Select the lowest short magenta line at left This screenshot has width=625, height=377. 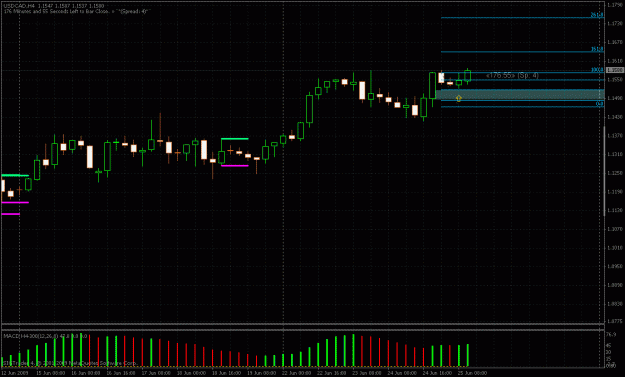[11, 214]
